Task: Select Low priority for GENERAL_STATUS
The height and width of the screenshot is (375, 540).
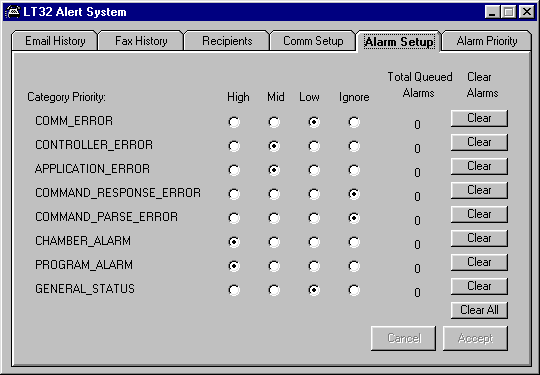Action: (314, 290)
